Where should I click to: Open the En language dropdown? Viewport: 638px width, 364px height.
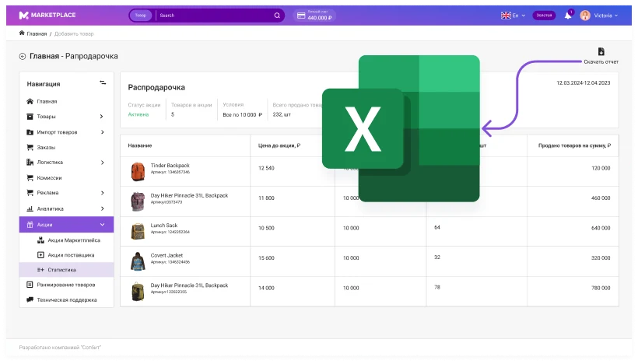pos(513,16)
